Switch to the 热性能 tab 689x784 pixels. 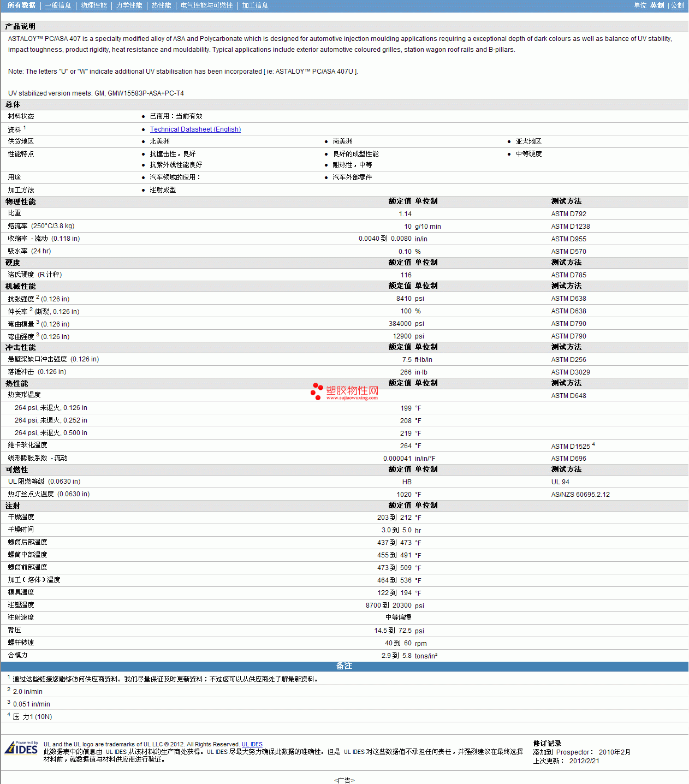(161, 5)
